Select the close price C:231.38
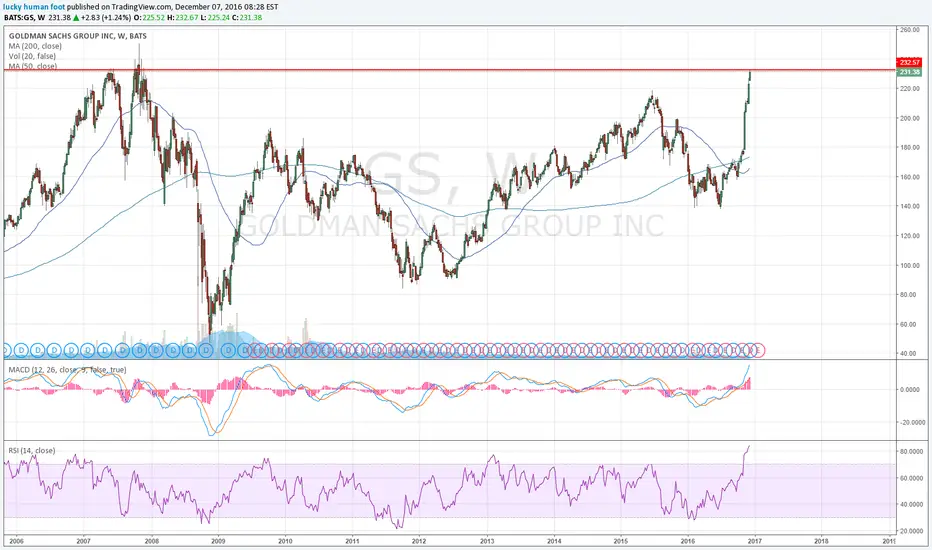 (247, 17)
